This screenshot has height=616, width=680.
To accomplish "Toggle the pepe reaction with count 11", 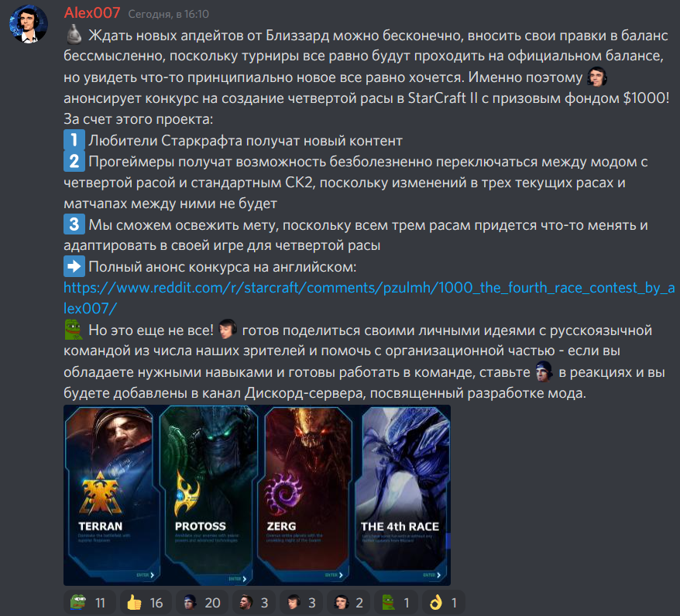I will 89,602.
